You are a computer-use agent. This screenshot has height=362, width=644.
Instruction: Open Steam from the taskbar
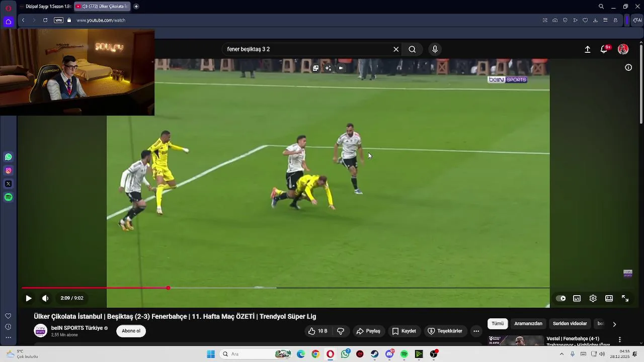pyautogui.click(x=375, y=354)
